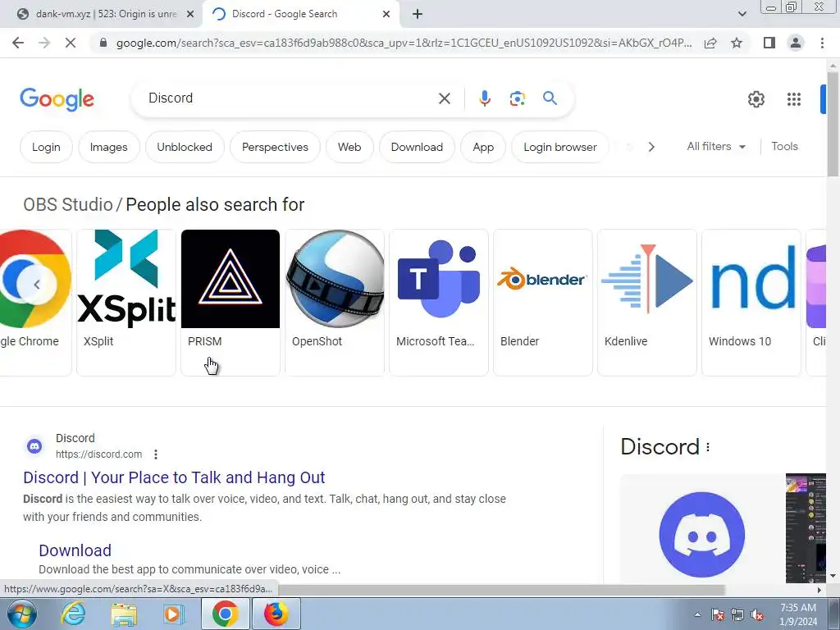Click the OBS Studio heading link
Screen dimensions: 840x630
(x=68, y=204)
